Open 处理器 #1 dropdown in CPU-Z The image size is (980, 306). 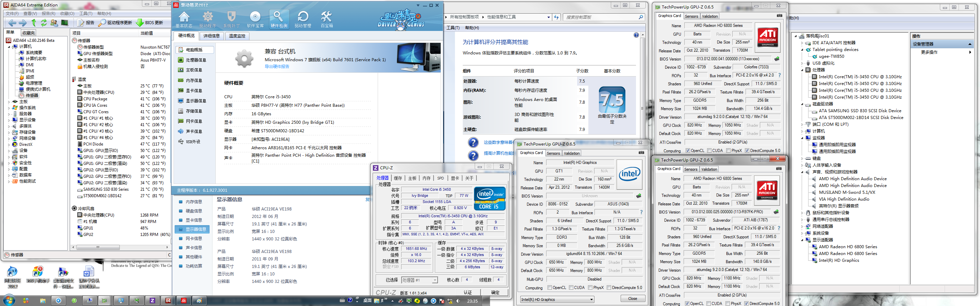click(419, 280)
